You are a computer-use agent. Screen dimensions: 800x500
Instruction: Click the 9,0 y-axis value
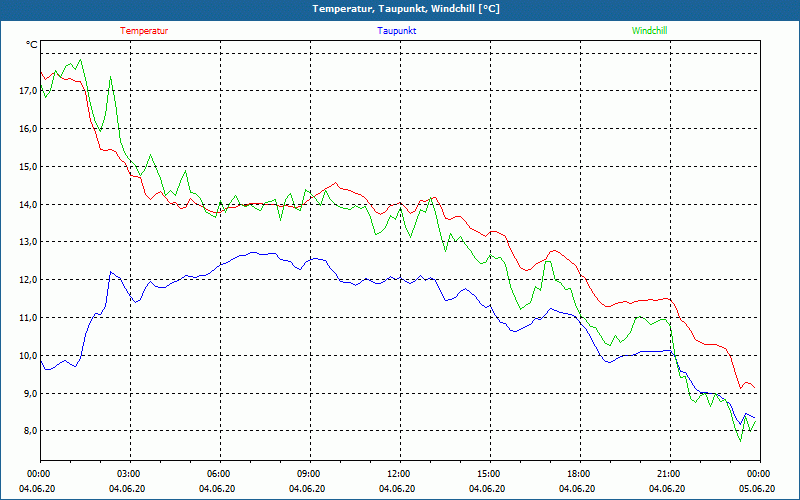[x=31, y=393]
